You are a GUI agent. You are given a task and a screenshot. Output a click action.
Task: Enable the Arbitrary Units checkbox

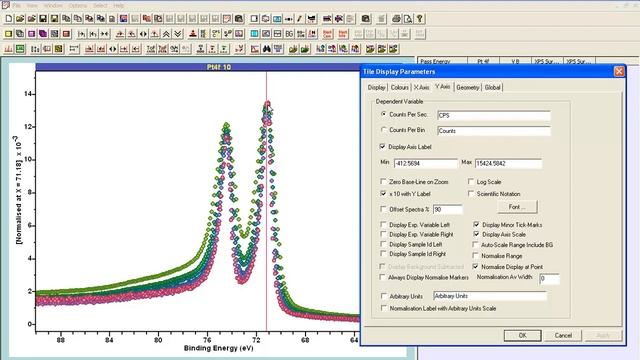pyautogui.click(x=384, y=296)
